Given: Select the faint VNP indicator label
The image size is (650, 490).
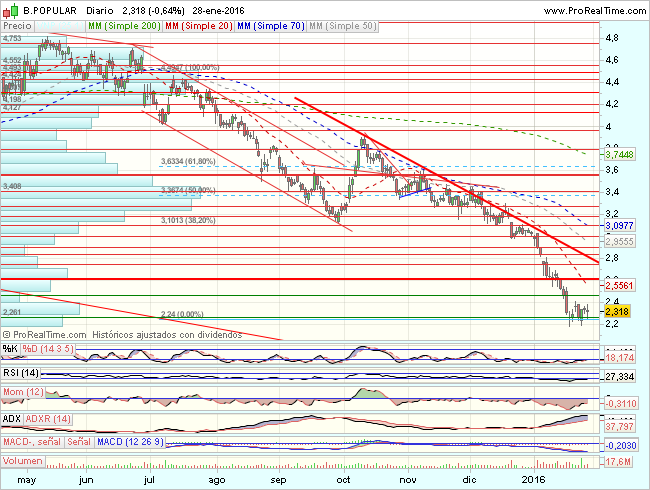Looking at the screenshot, I should (60, 26).
